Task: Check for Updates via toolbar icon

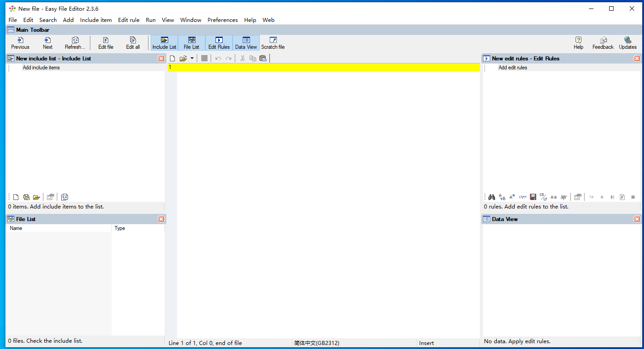Action: click(627, 43)
